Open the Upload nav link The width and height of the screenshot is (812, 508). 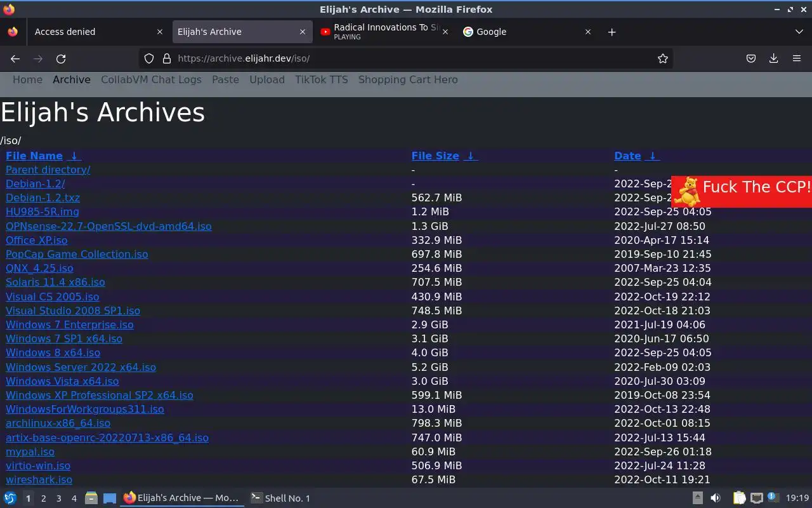click(267, 79)
